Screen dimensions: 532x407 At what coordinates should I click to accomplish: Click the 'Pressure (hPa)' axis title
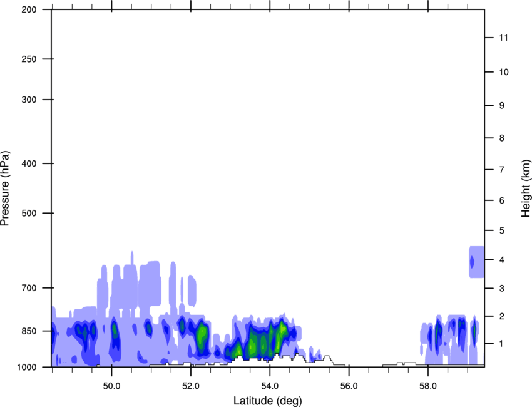(5, 188)
